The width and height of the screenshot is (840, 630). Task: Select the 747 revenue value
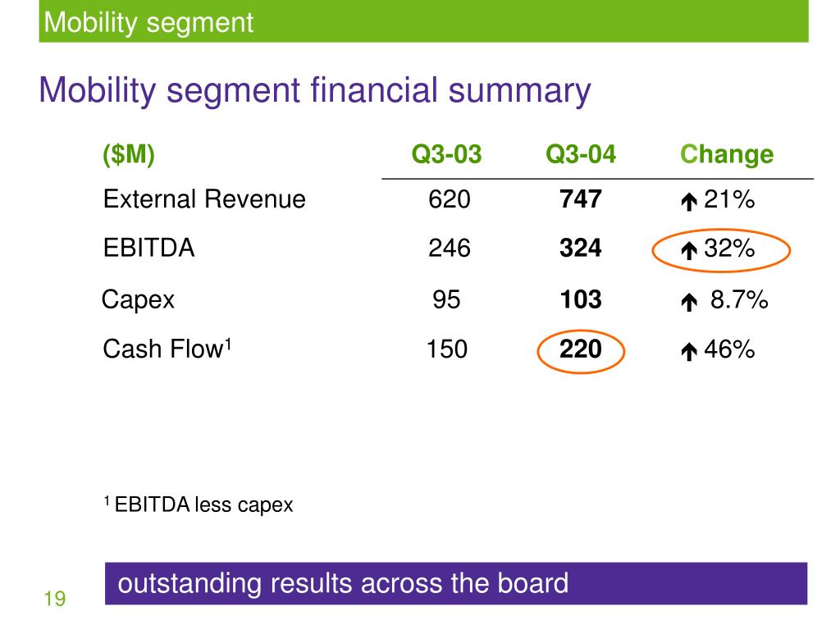point(581,199)
